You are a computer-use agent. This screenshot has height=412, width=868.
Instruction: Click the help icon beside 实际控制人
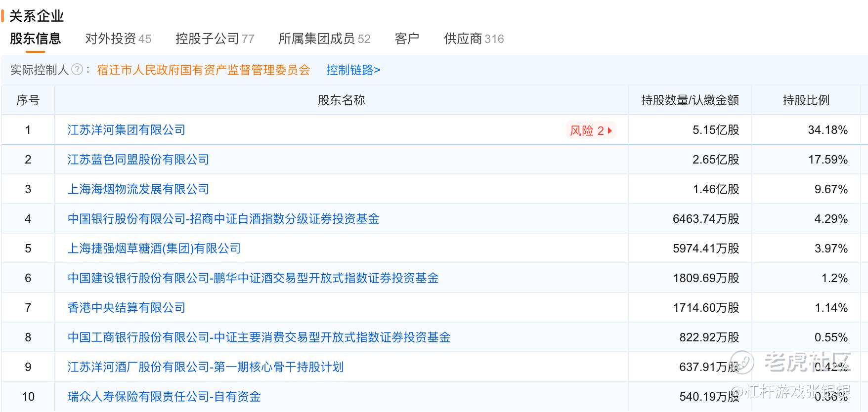77,70
